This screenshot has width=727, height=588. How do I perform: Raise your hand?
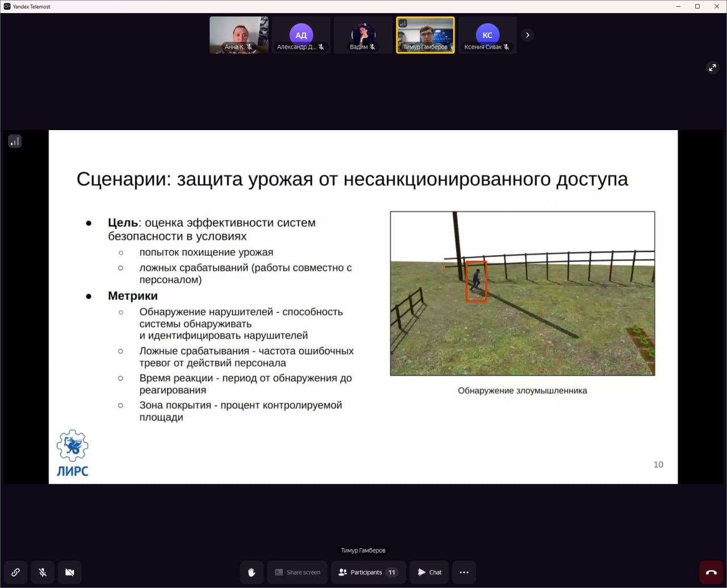[252, 572]
